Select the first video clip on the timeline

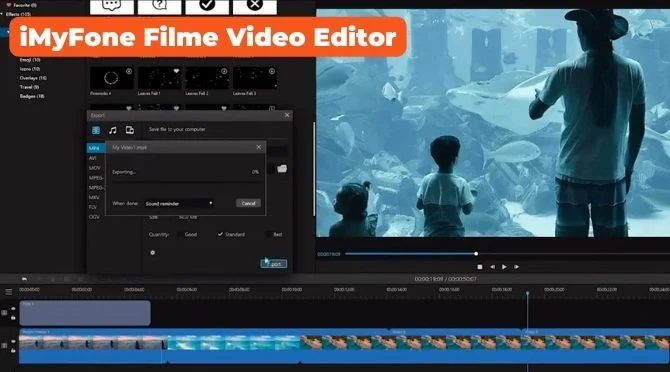94,346
